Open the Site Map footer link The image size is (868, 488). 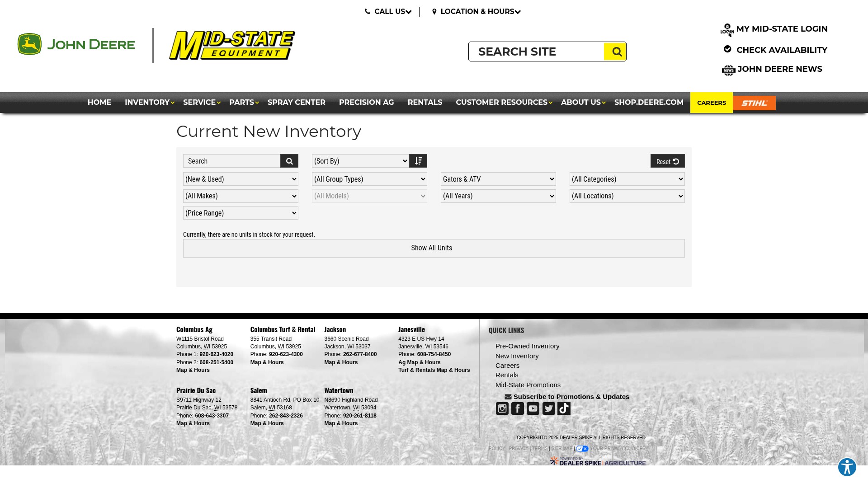click(562, 449)
